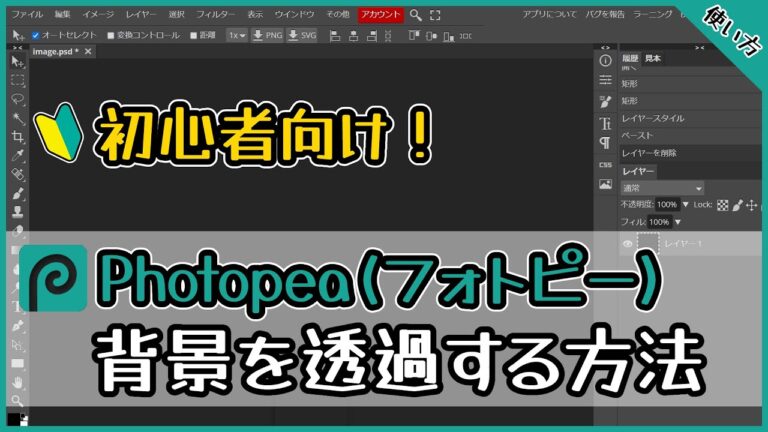Image resolution: width=768 pixels, height=432 pixels.
Task: Enable the 変換コントロール checkbox
Action: pos(111,35)
